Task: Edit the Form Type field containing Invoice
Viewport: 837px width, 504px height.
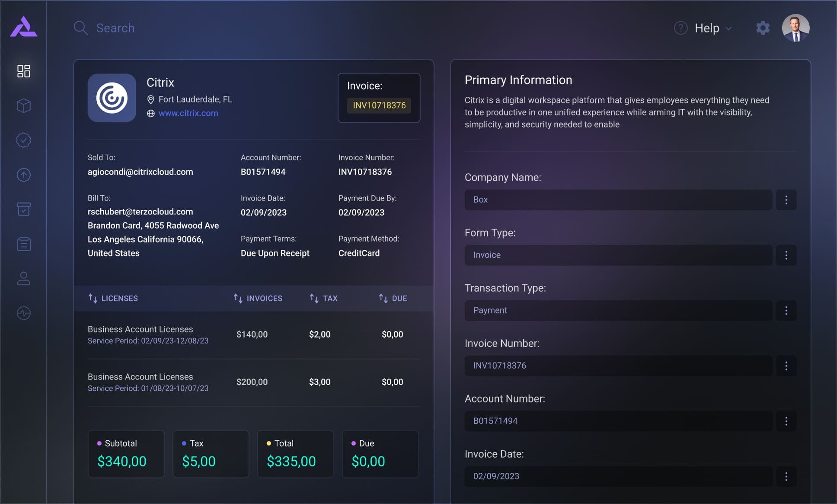Action: pos(618,255)
